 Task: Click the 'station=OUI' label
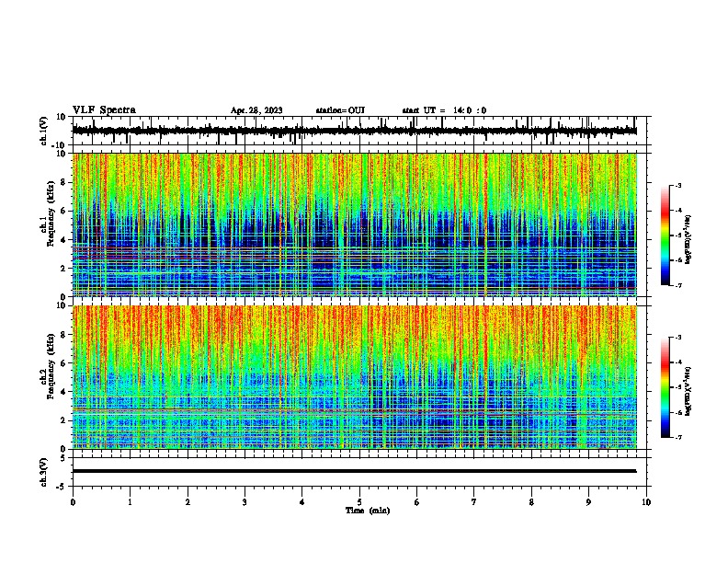tap(340, 110)
